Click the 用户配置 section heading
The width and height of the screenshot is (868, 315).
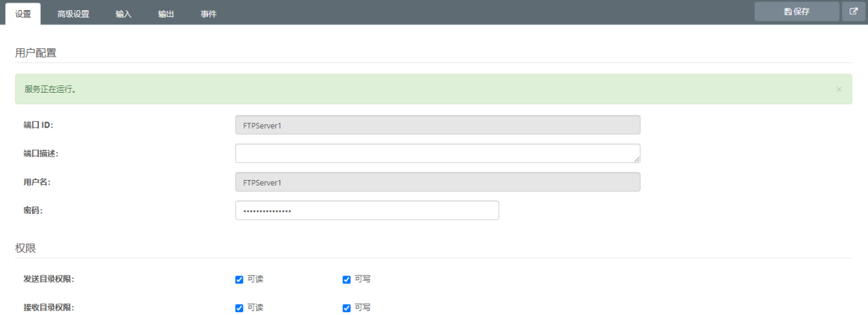tap(35, 52)
